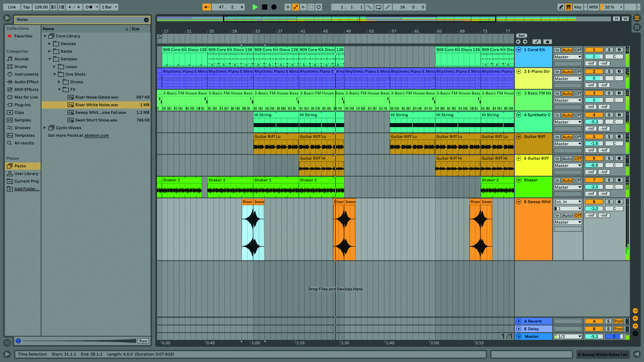Toggle Key Map Mode
The height and width of the screenshot is (362, 644).
(578, 7)
